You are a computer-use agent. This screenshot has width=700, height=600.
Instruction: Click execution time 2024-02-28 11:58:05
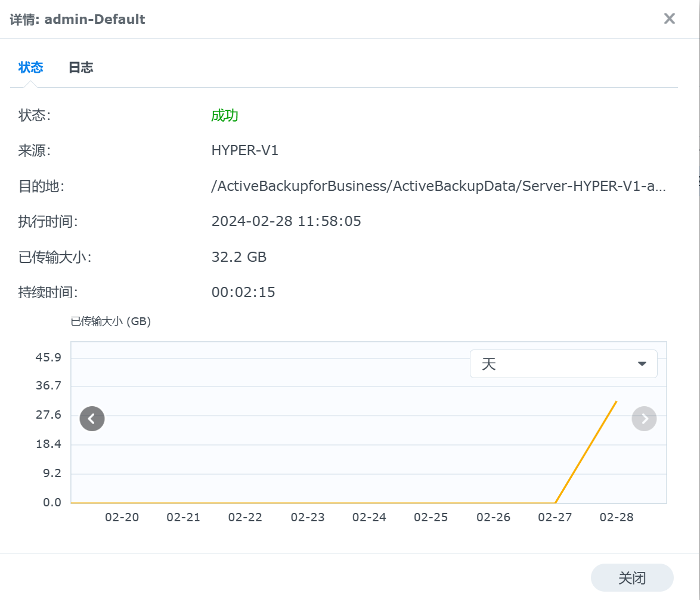tap(286, 221)
